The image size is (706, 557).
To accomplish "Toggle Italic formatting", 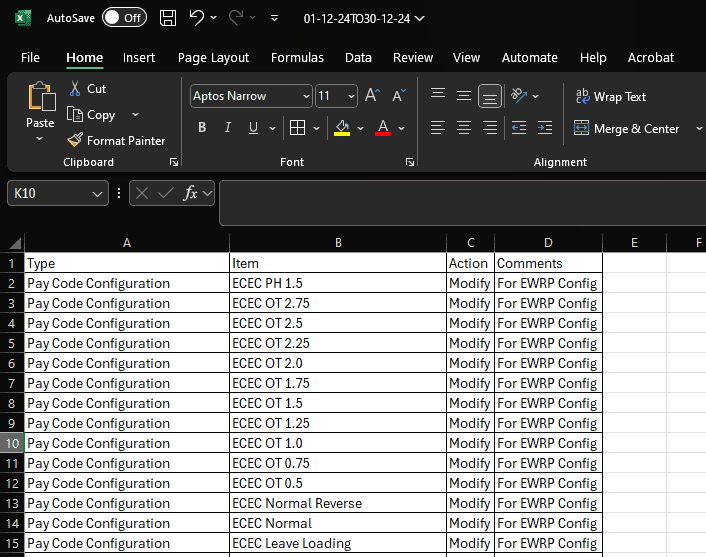I will (228, 128).
